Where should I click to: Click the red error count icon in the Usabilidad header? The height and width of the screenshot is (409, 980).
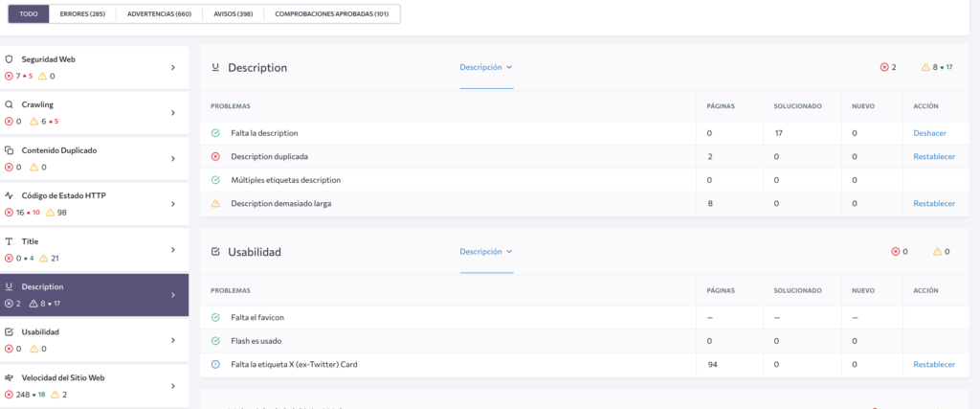[x=895, y=251]
